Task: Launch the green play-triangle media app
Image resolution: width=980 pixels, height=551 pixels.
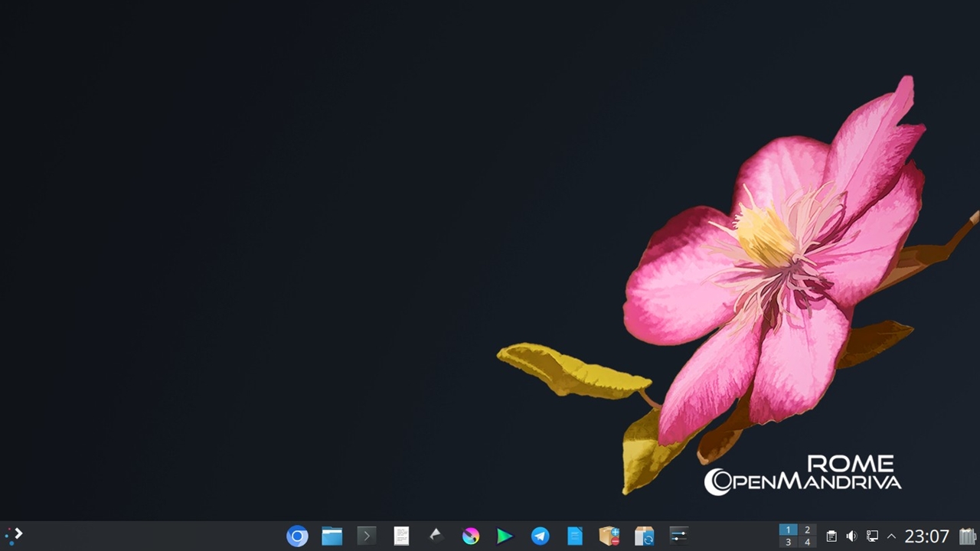Action: click(x=505, y=536)
